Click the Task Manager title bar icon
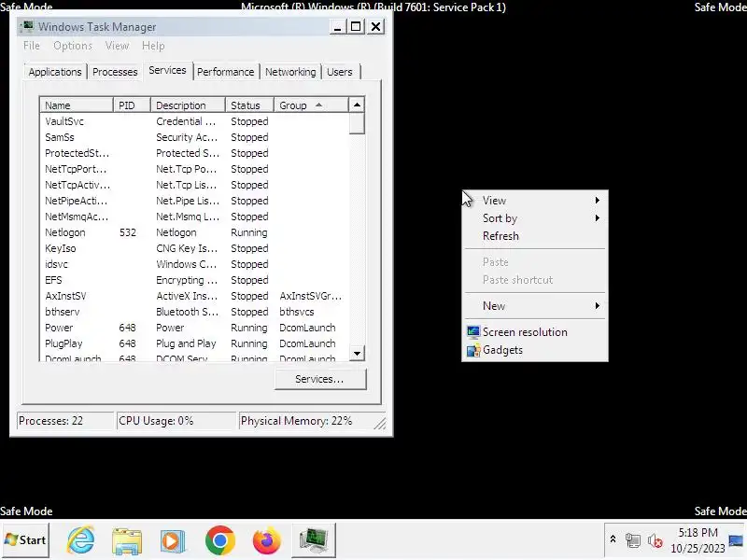 [28, 26]
